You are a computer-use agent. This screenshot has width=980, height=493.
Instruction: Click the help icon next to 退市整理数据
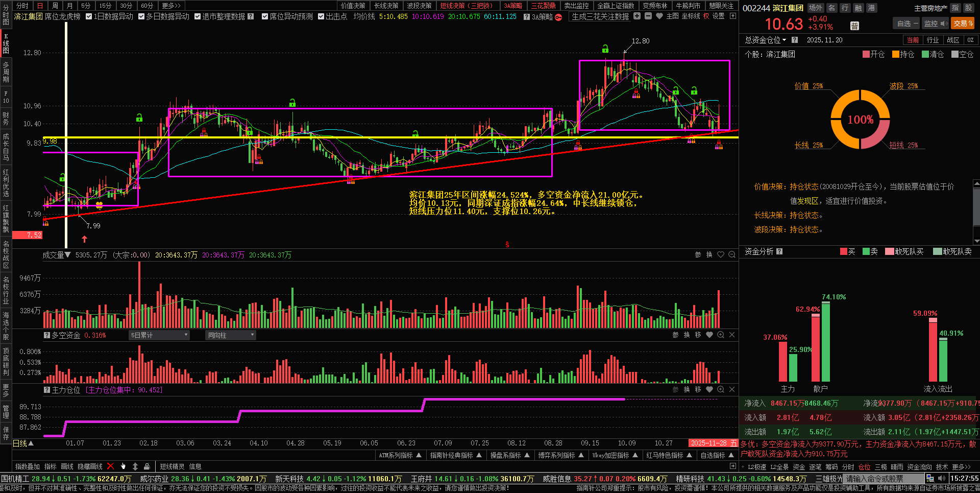(x=251, y=16)
